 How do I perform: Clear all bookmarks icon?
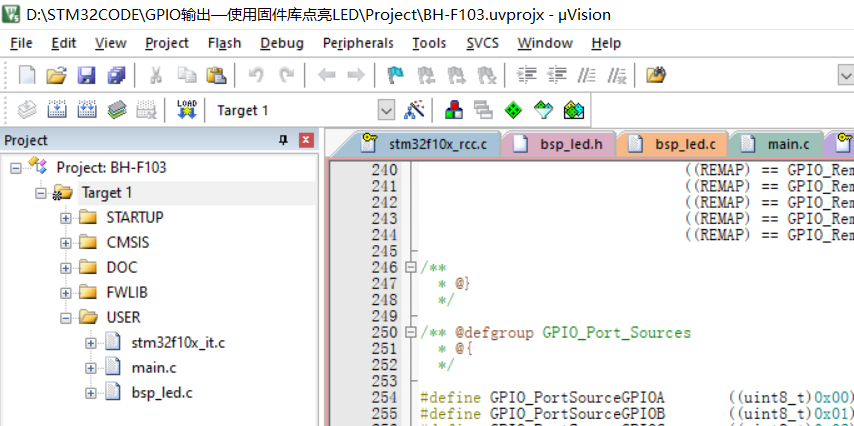(486, 75)
